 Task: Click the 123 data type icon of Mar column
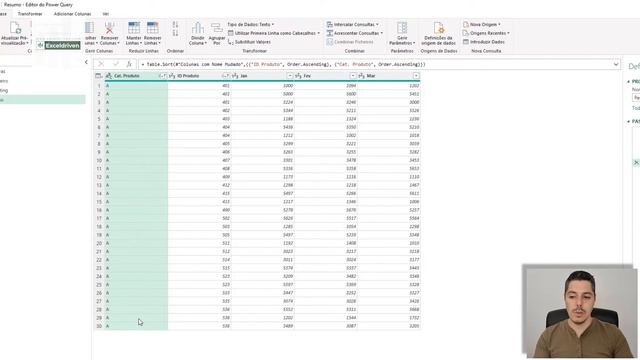click(x=362, y=76)
